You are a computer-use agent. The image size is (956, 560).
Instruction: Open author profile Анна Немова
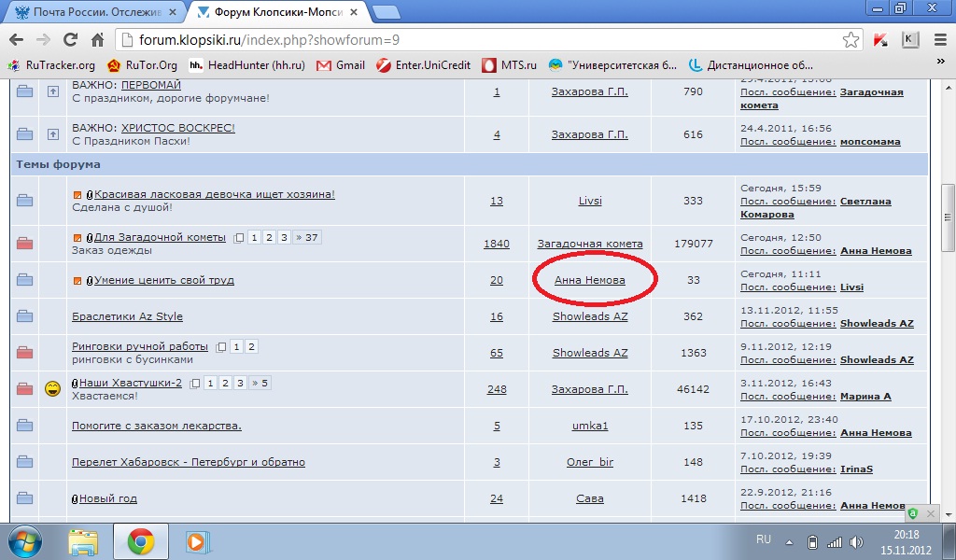(x=589, y=280)
